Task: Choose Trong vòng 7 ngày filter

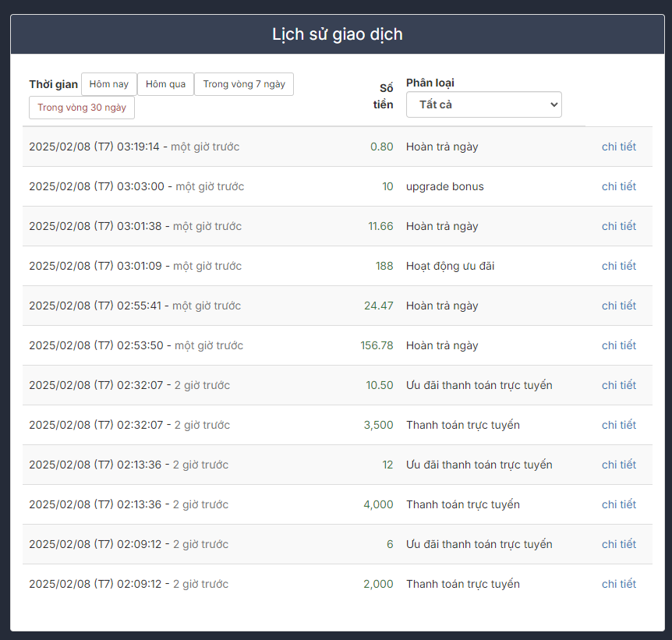Action: [244, 84]
